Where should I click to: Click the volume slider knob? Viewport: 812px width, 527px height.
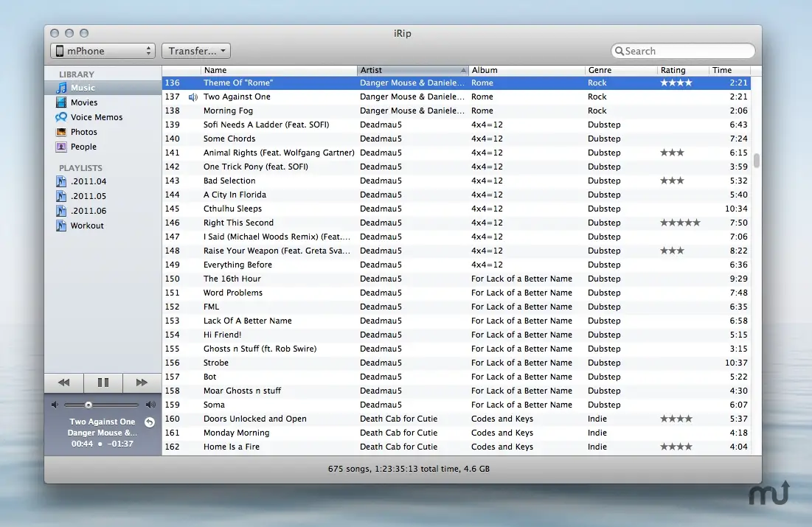(89, 405)
